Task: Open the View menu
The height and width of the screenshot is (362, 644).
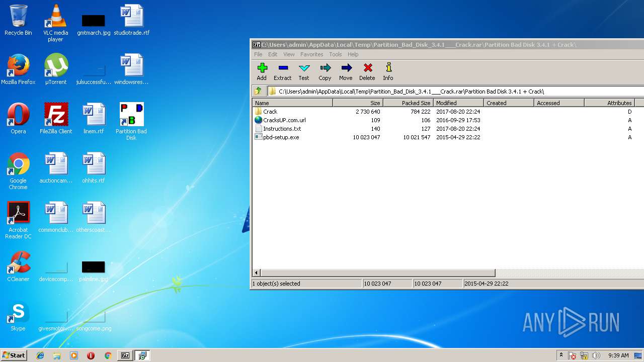Action: coord(289,54)
